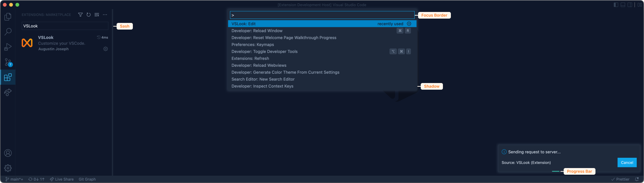Open notifications bell in status bar
The image size is (644, 183).
637,179
